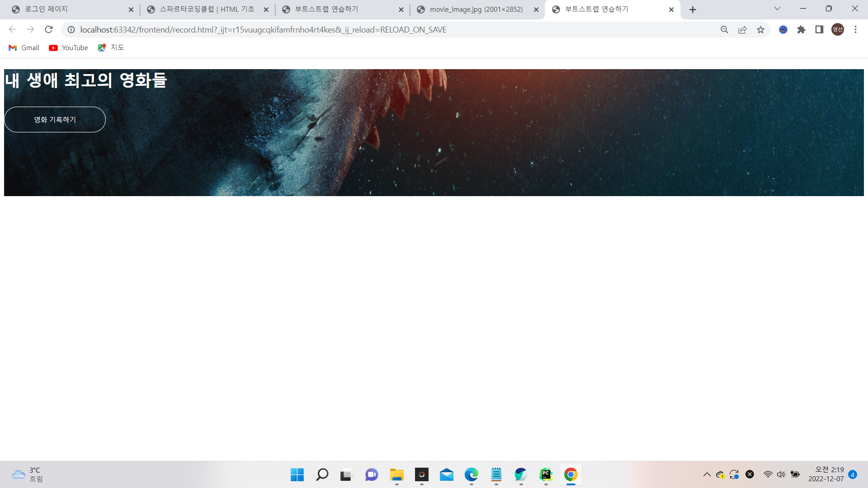Open the Gmail bookmark
Screen dimensions: 868x488
[x=24, y=47]
